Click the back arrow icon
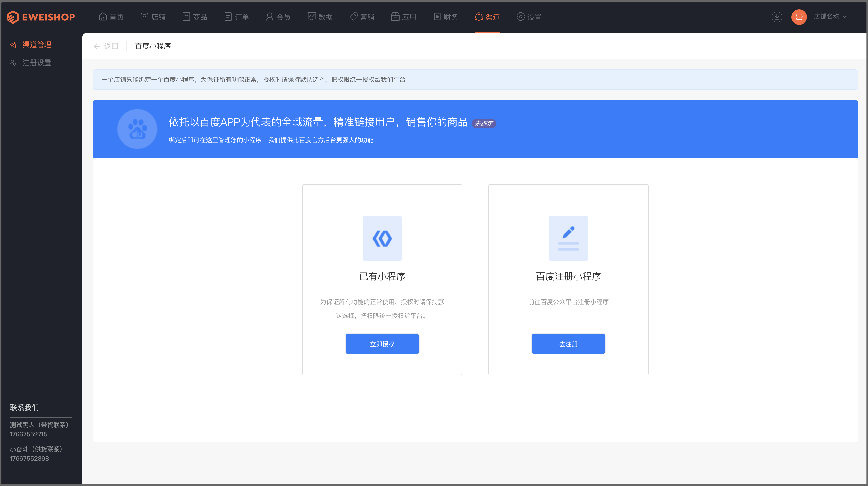868x486 pixels. 97,46
